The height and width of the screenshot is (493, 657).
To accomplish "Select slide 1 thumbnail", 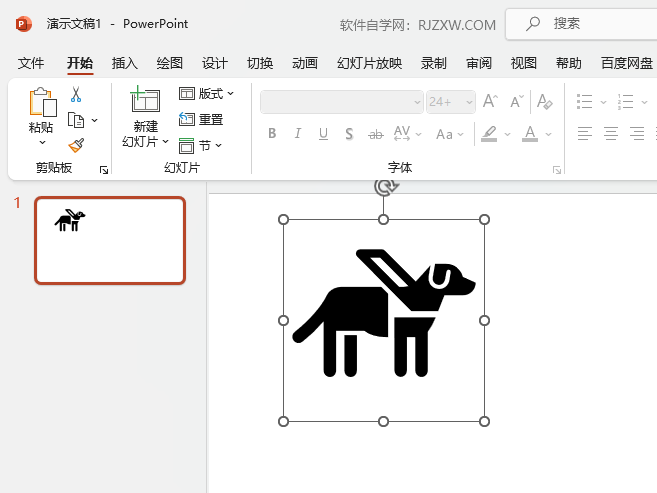I will (110, 240).
